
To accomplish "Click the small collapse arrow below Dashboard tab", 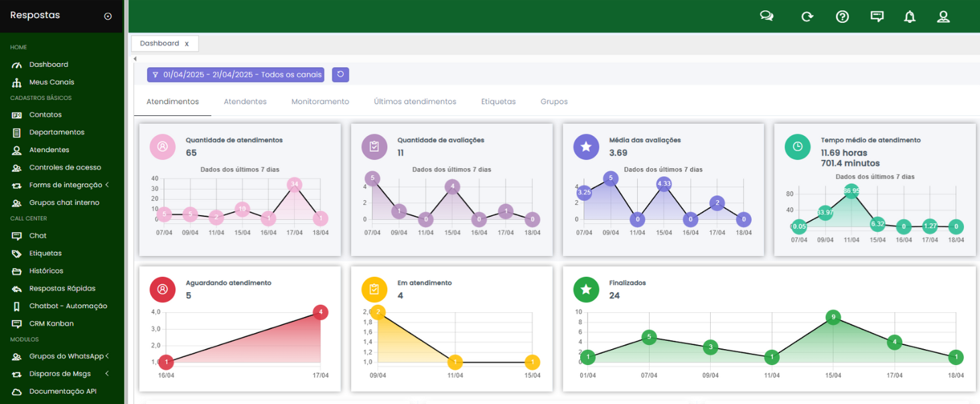I will click(x=135, y=59).
